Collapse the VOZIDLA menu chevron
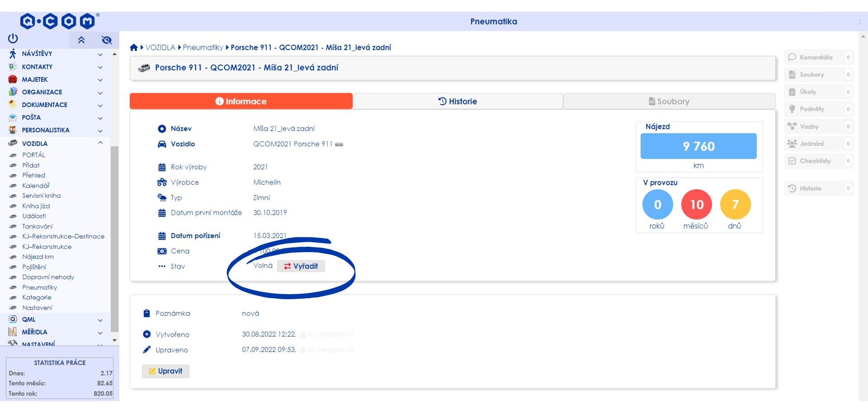Viewport: 868px width, 413px height. (100, 143)
